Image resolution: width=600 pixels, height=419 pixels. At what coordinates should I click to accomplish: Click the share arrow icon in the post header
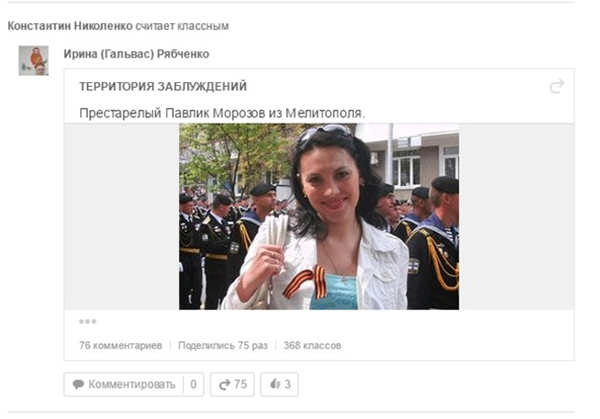(556, 86)
